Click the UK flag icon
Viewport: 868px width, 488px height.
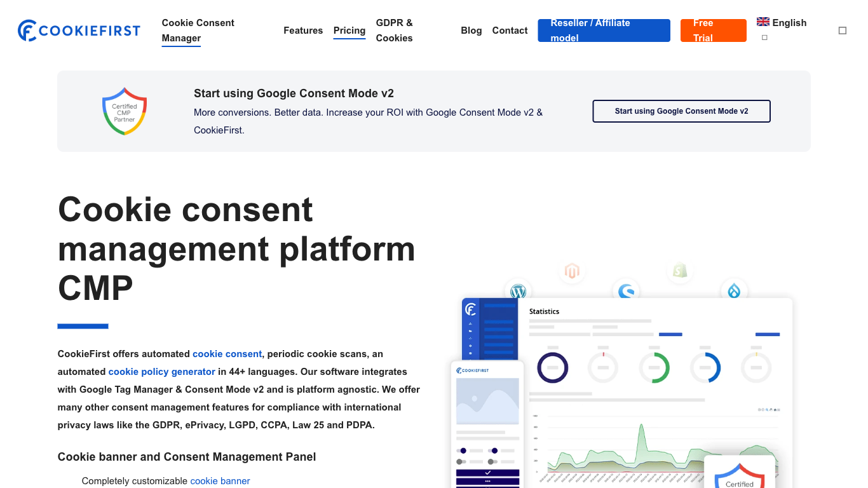tap(763, 22)
